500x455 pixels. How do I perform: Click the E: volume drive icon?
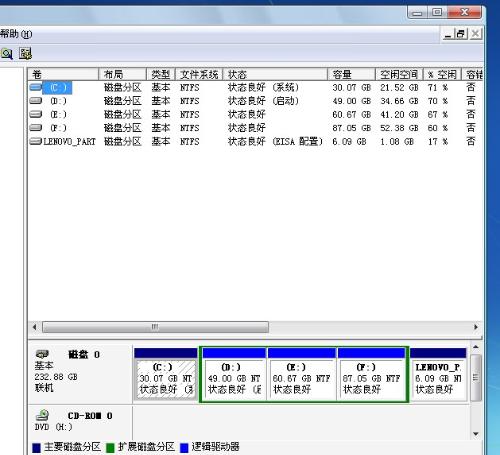point(35,114)
